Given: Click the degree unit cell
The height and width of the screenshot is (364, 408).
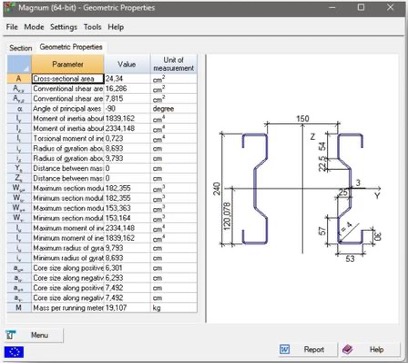Looking at the screenshot, I should [x=174, y=109].
